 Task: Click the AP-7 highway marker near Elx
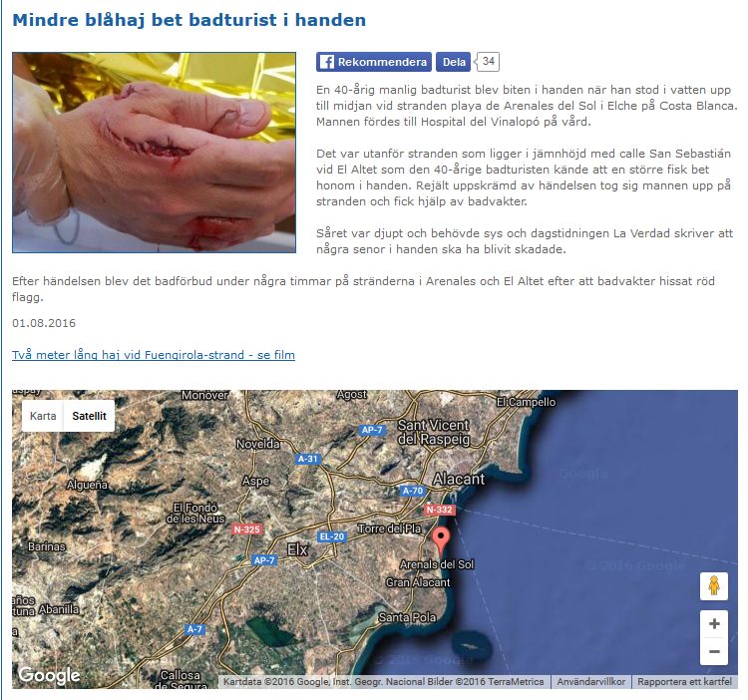click(264, 560)
